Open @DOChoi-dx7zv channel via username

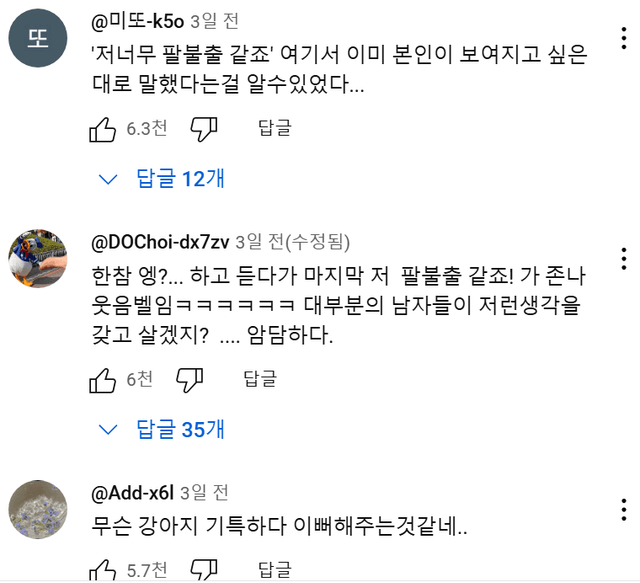click(x=161, y=242)
